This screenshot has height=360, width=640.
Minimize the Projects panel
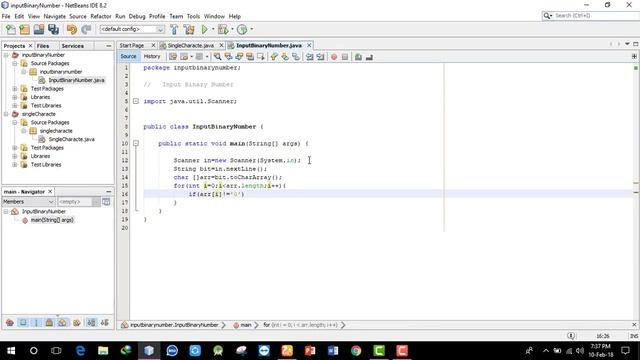click(x=109, y=46)
